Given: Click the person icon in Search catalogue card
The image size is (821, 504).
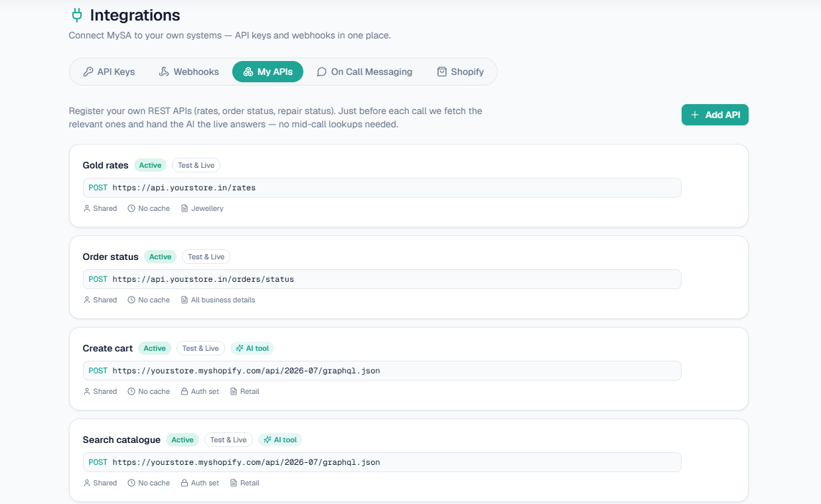Looking at the screenshot, I should pyautogui.click(x=87, y=483).
